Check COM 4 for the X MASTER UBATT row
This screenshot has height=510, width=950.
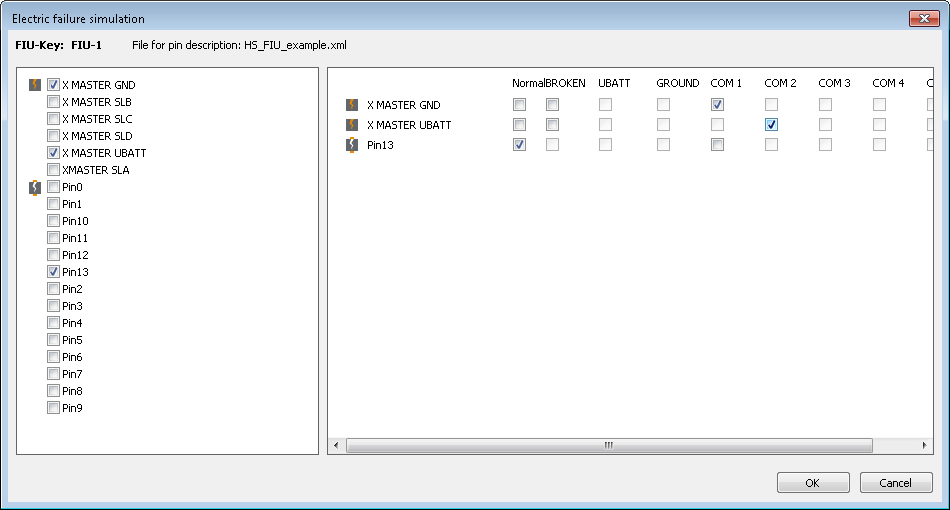(879, 125)
